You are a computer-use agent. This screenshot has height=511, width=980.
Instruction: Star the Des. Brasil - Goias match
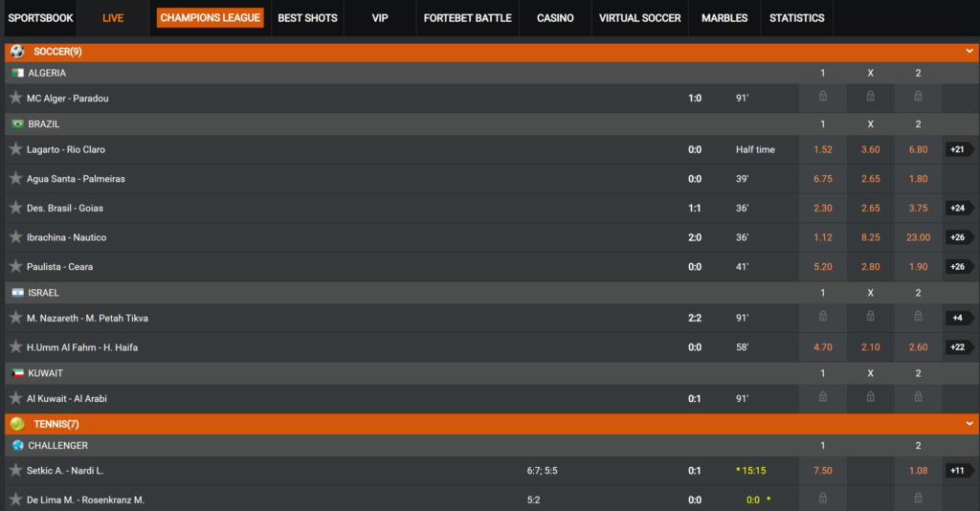pyautogui.click(x=15, y=208)
